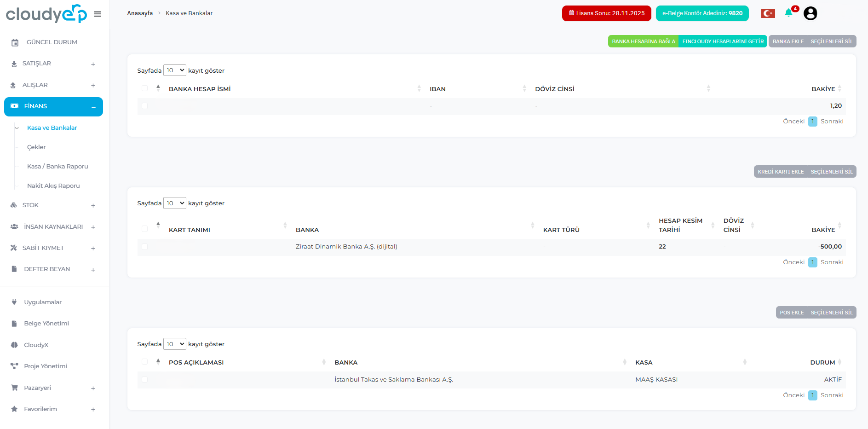Image resolution: width=868 pixels, height=429 pixels.
Task: Expand the Satışlar menu plus sign
Action: point(93,64)
